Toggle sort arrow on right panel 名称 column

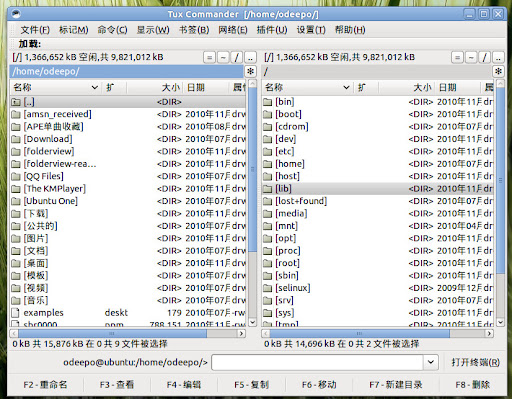pyautogui.click(x=346, y=87)
